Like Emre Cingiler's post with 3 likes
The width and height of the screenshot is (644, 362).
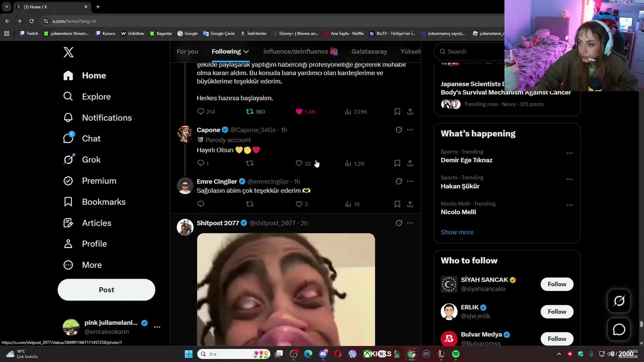point(301,204)
